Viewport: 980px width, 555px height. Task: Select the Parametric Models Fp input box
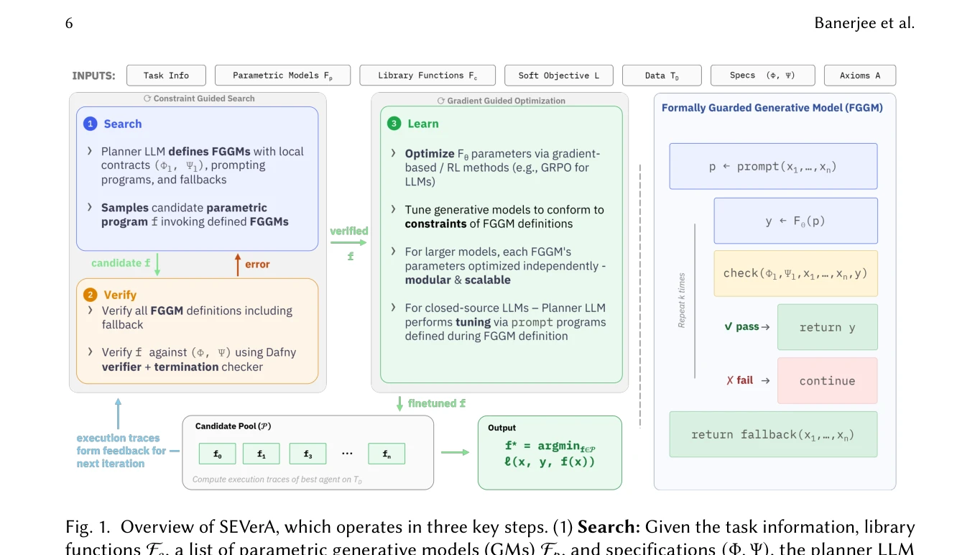pyautogui.click(x=282, y=75)
